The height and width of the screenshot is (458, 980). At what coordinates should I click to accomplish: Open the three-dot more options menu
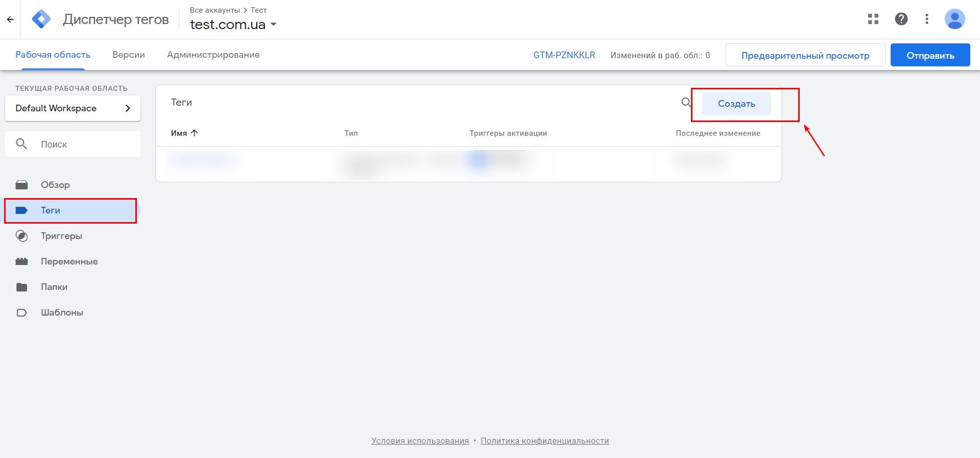927,19
